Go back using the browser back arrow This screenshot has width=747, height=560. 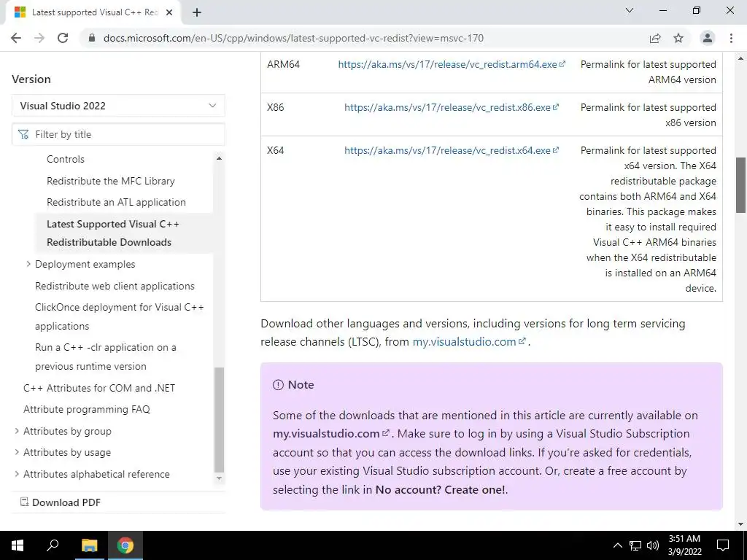pyautogui.click(x=16, y=38)
